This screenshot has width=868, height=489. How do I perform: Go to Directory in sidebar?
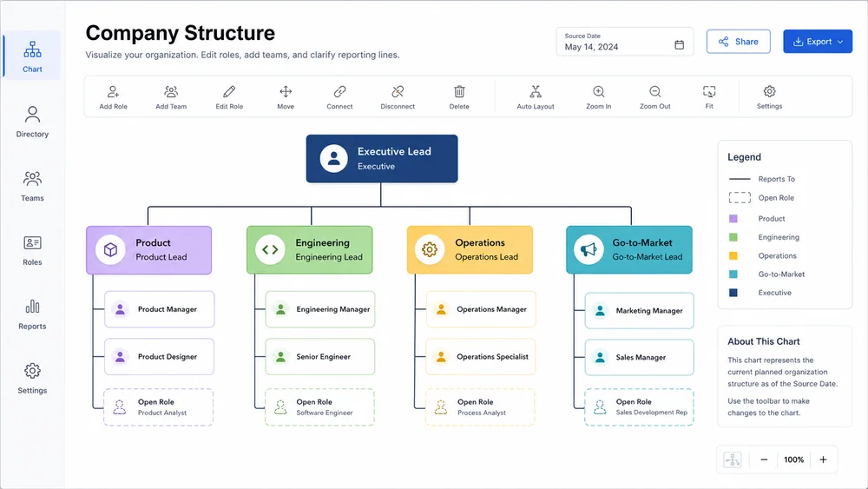pos(32,122)
